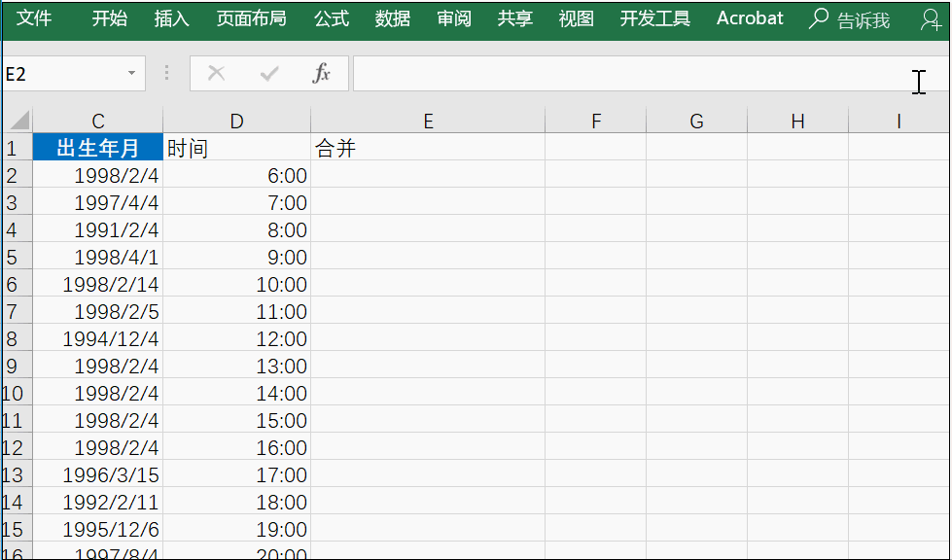Select row 8 header
The width and height of the screenshot is (952, 560).
pyautogui.click(x=17, y=338)
